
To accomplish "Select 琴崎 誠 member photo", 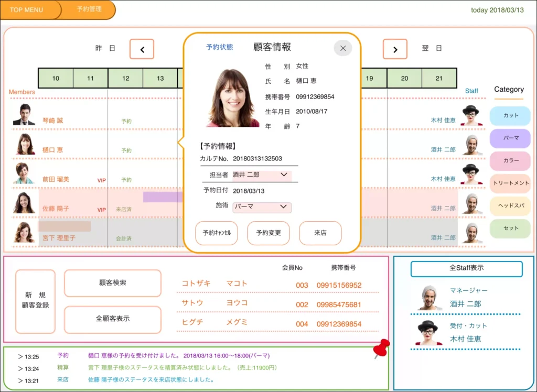I will [x=24, y=115].
